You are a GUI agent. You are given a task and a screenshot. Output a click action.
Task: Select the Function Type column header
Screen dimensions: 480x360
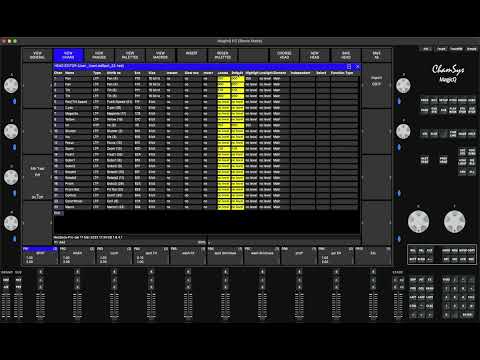[x=342, y=73]
